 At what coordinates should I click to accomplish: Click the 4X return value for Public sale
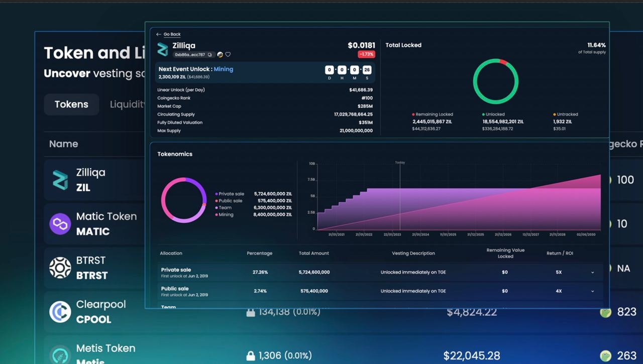point(559,291)
